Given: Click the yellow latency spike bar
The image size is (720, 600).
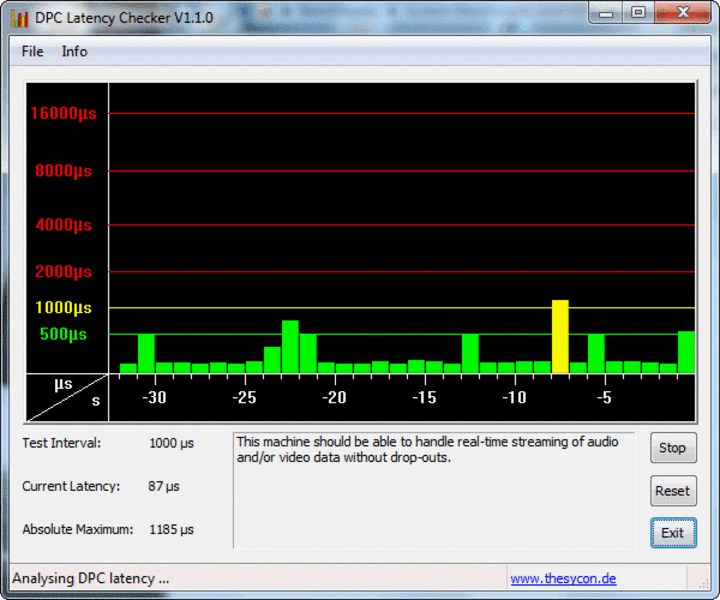Looking at the screenshot, I should click(x=560, y=336).
